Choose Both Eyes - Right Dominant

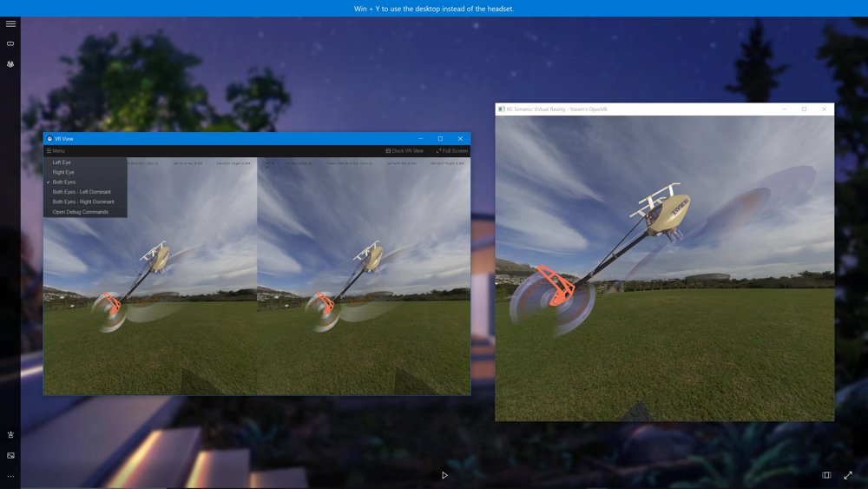pos(85,202)
